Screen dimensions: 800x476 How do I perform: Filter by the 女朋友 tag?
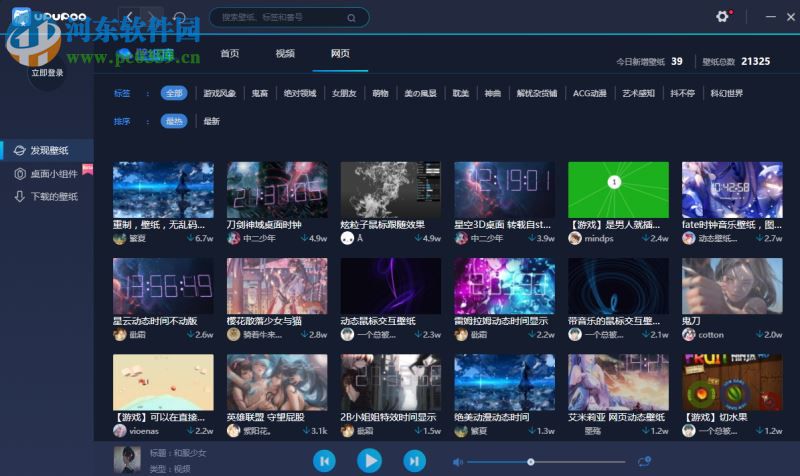pyautogui.click(x=344, y=93)
